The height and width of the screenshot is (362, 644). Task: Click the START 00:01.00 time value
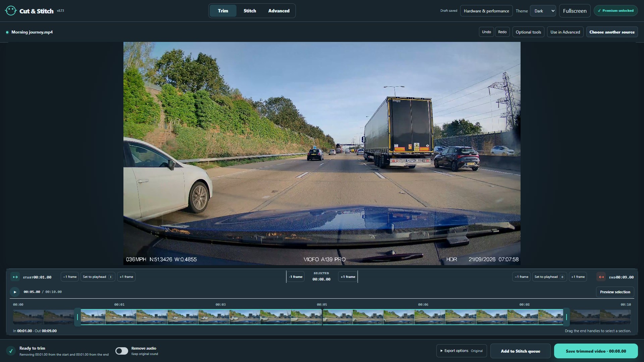point(42,277)
